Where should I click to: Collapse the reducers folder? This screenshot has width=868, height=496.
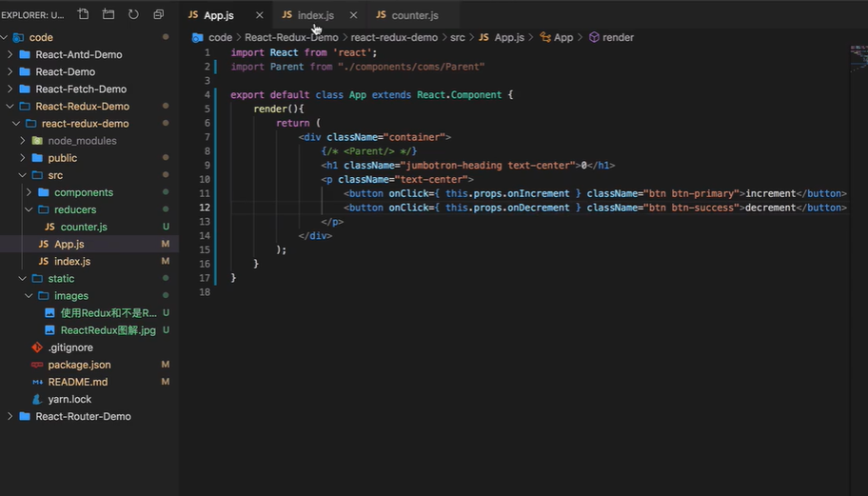[x=29, y=209]
